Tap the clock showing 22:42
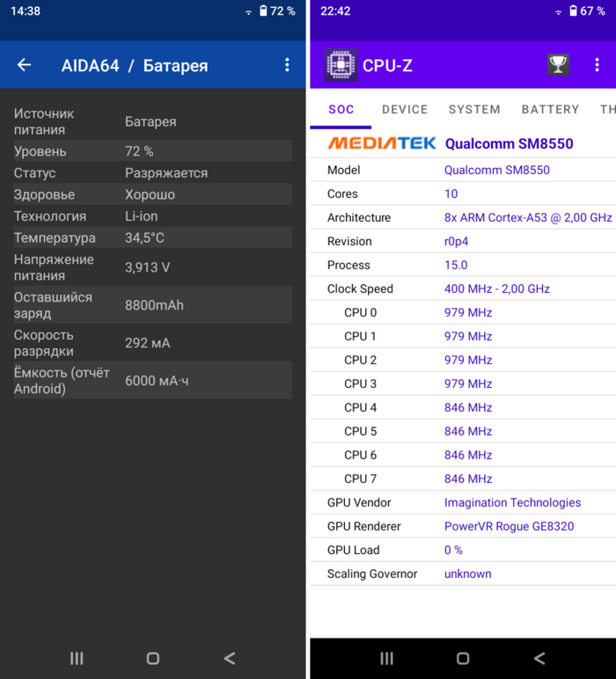Screen dimensions: 616x679 [336, 11]
